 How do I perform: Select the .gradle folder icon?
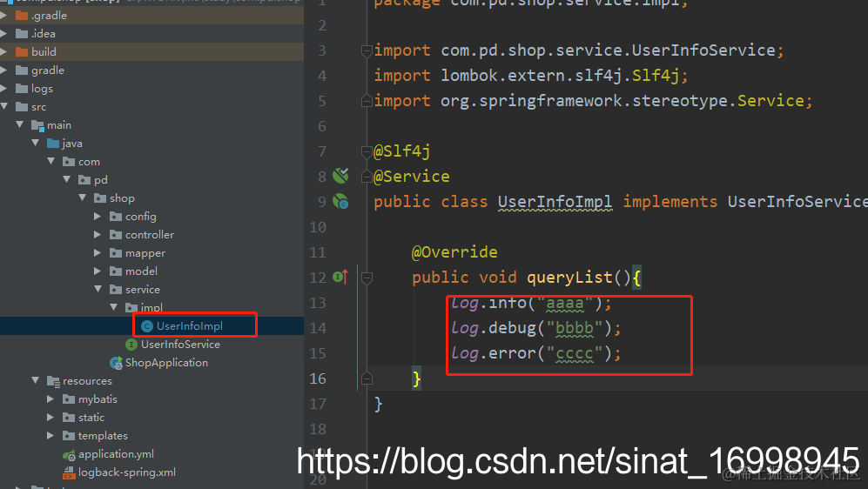click(x=22, y=16)
